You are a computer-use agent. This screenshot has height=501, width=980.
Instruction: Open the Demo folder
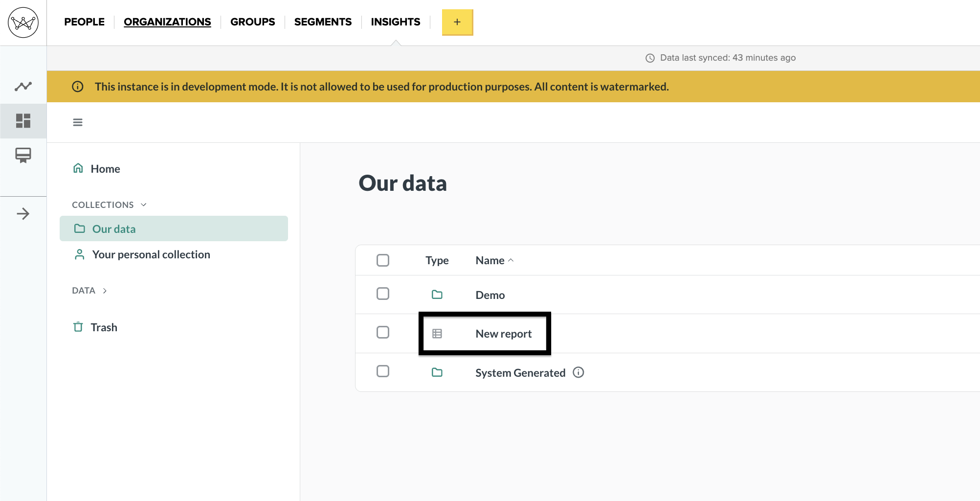[x=490, y=295]
